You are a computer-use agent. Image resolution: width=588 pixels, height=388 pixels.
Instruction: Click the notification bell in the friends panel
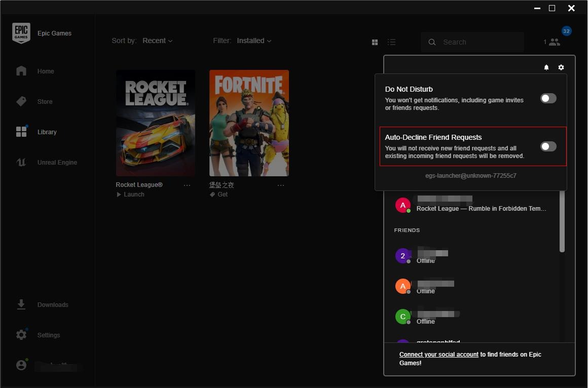pyautogui.click(x=546, y=67)
